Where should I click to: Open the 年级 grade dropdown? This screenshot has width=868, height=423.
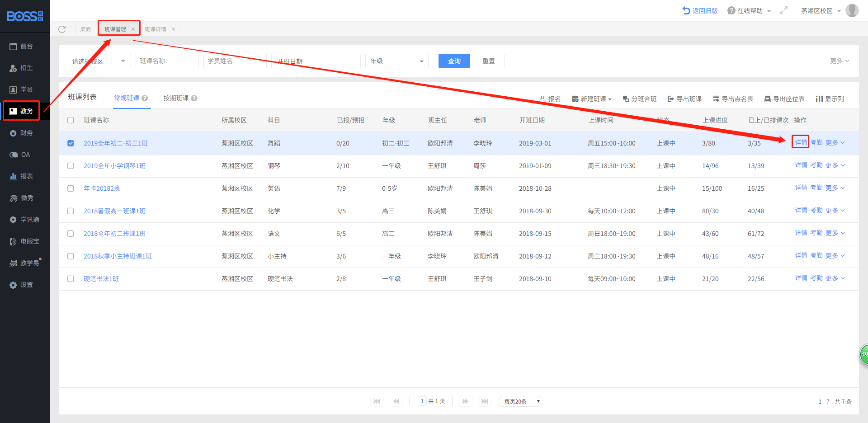click(x=397, y=61)
